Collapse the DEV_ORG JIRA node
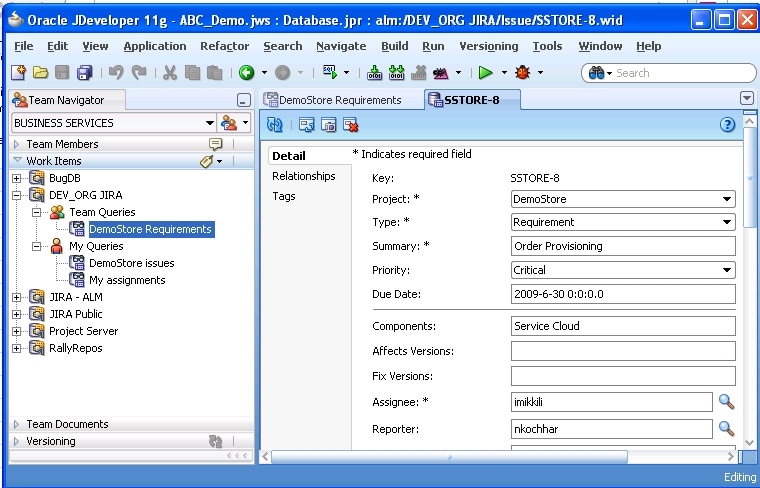This screenshot has height=488, width=760. 16,195
